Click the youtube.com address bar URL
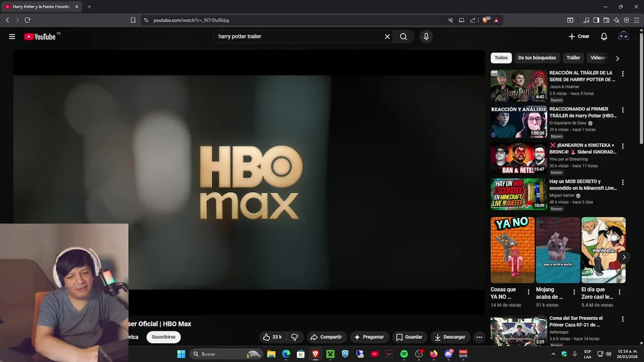The image size is (644, 362). (191, 20)
